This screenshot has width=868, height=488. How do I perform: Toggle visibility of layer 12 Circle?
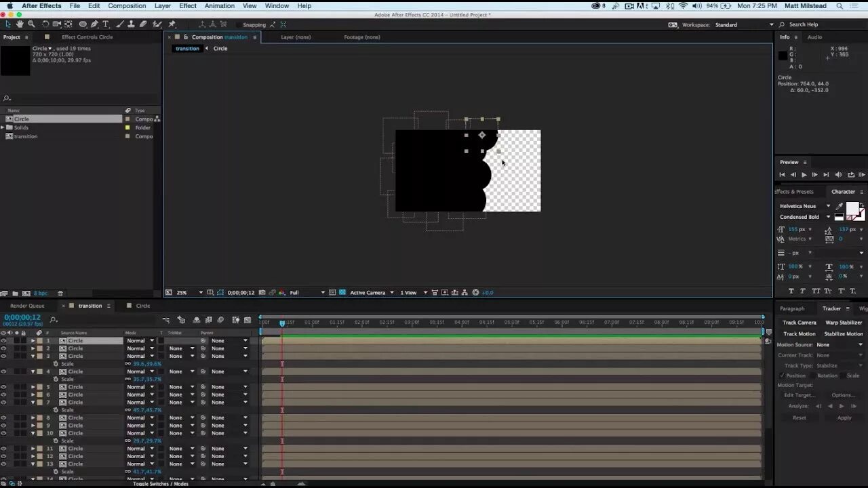(x=3, y=456)
